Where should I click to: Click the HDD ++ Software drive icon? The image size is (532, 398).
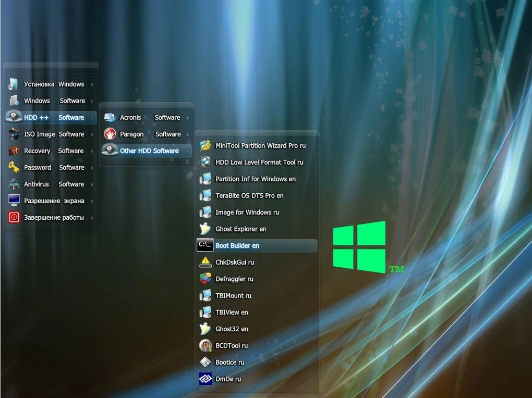[14, 117]
